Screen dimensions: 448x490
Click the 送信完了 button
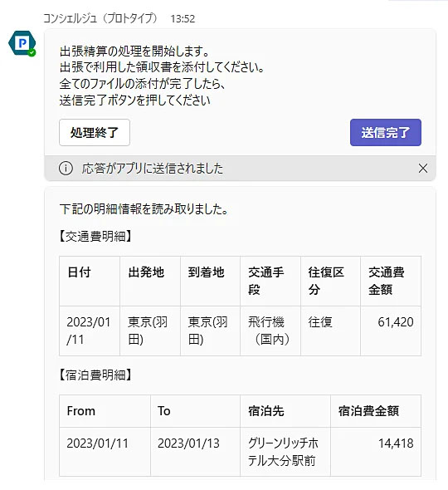(386, 132)
